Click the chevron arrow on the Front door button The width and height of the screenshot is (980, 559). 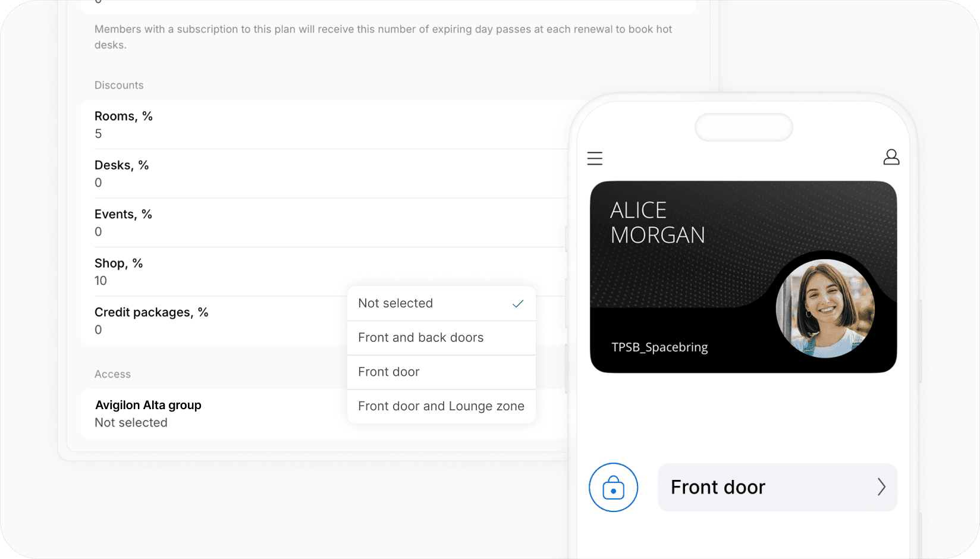click(x=881, y=487)
